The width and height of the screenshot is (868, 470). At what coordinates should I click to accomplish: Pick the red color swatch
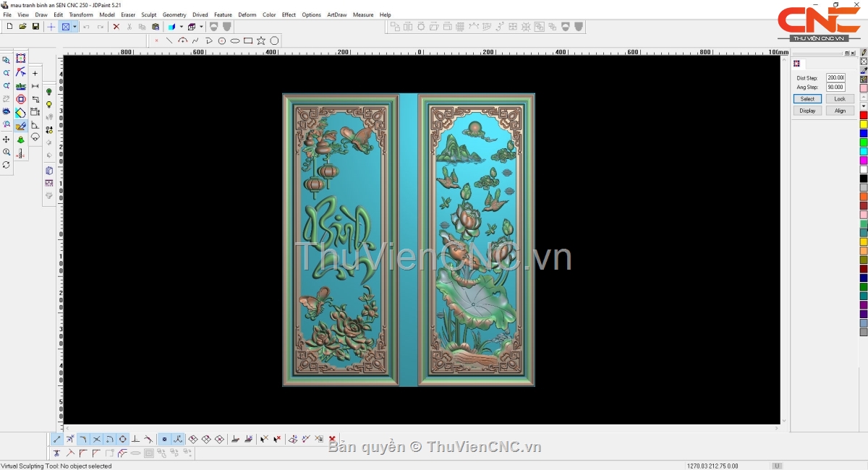[x=863, y=116]
